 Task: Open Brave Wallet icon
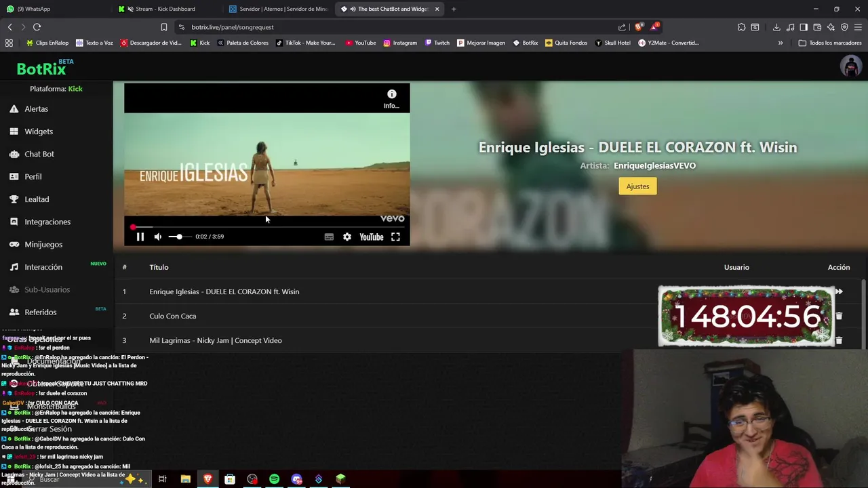tap(817, 27)
